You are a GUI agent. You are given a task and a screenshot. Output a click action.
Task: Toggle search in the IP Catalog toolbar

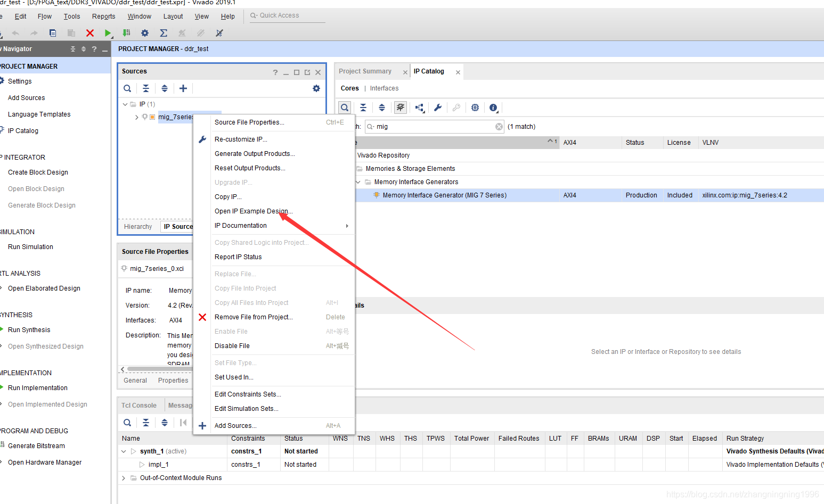(345, 108)
